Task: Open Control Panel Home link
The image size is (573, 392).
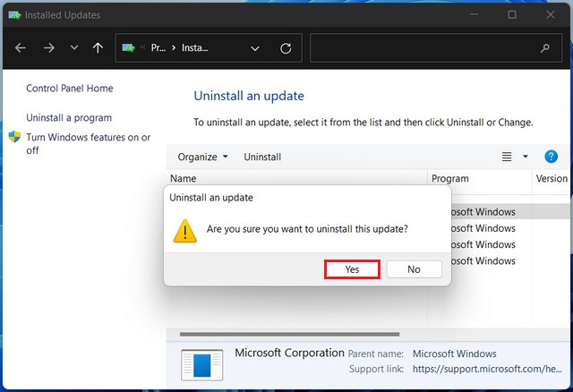Action: pos(70,88)
